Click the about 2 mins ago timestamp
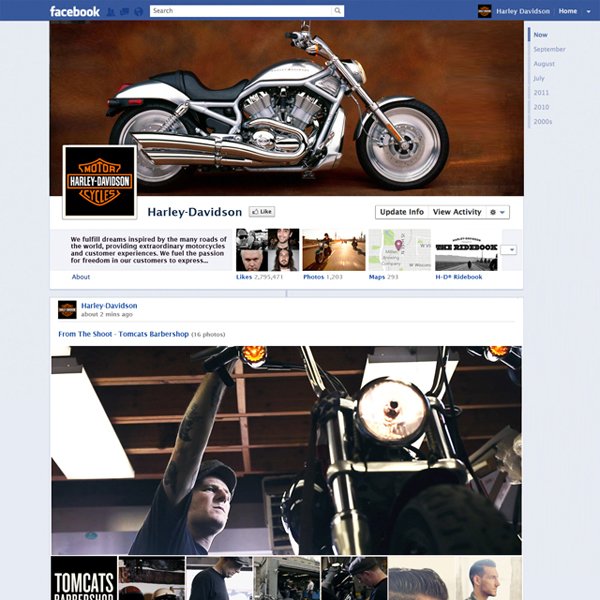The image size is (600, 600). pos(107,314)
